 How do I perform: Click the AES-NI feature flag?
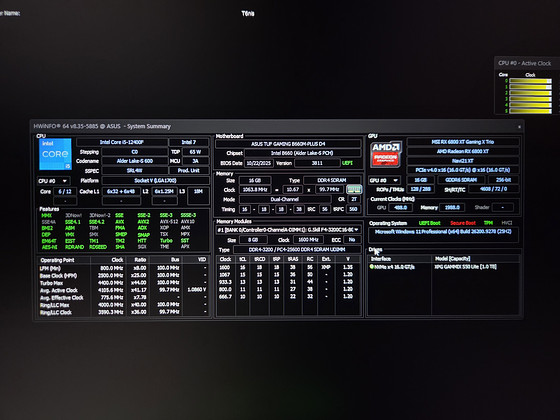(49, 247)
